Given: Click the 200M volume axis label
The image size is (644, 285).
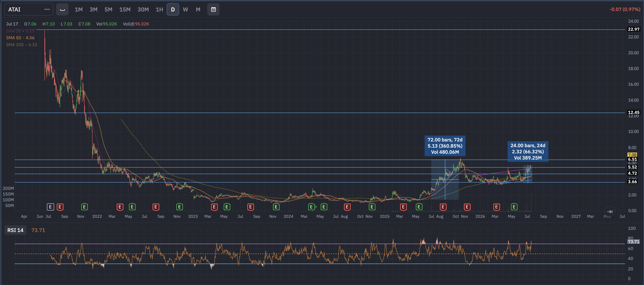Looking at the screenshot, I should click(x=8, y=188).
